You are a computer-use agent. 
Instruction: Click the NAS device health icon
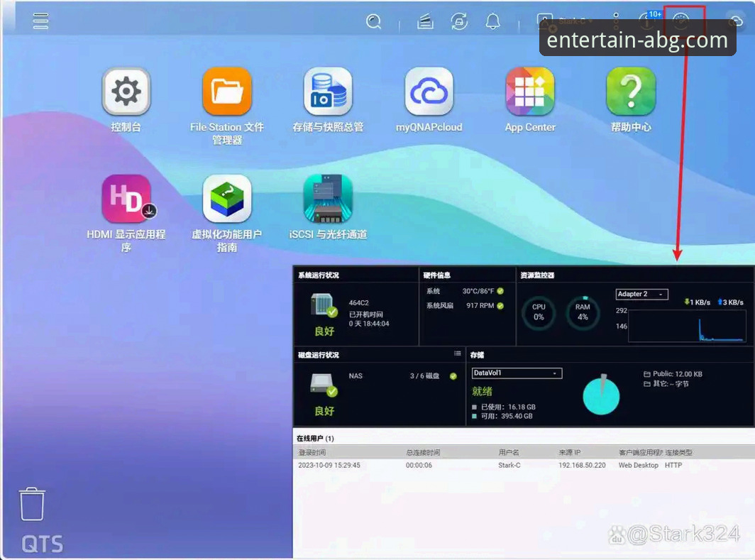324,305
